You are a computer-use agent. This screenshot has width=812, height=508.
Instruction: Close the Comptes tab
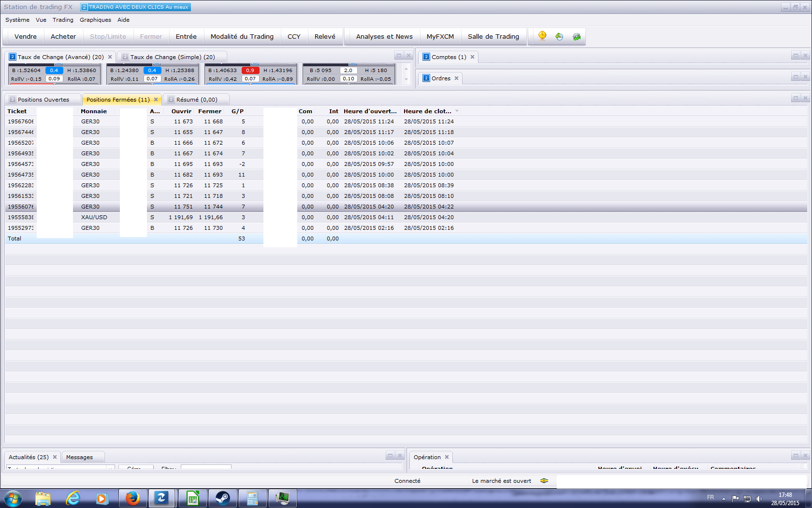click(473, 57)
